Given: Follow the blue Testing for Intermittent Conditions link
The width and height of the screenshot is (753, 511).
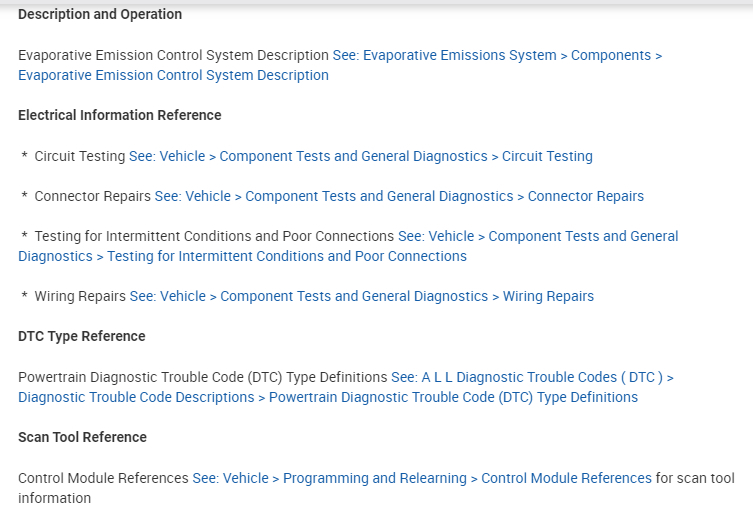Looking at the screenshot, I should tap(538, 236).
